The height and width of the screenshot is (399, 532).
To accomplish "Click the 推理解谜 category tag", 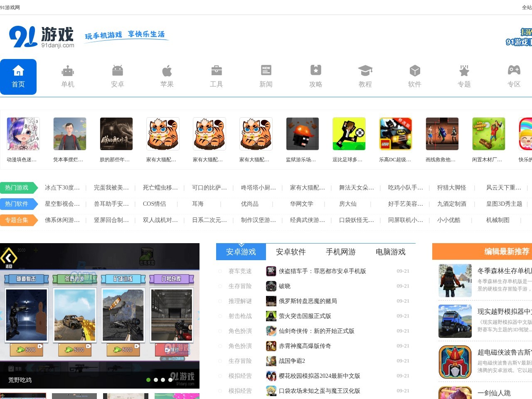I will pyautogui.click(x=240, y=301).
